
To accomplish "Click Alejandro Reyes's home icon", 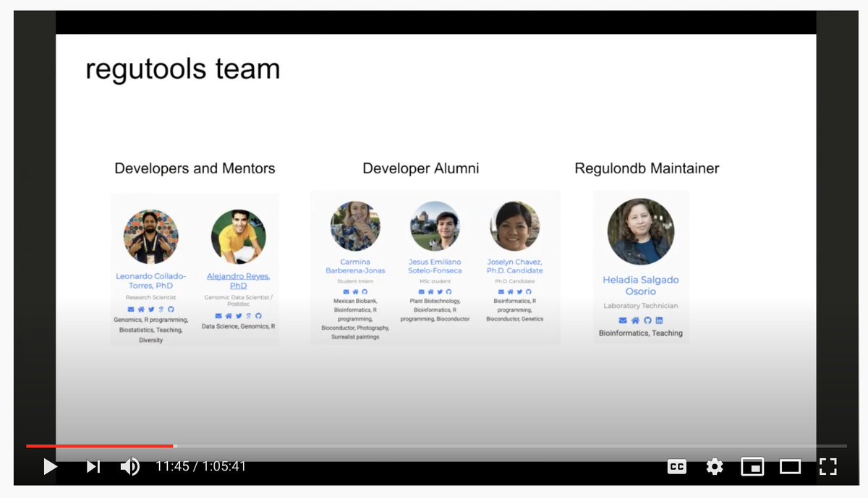I will tap(229, 316).
